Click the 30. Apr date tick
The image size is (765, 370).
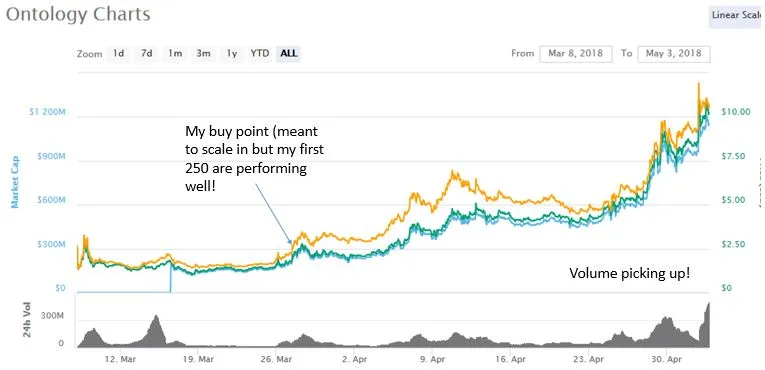point(667,359)
